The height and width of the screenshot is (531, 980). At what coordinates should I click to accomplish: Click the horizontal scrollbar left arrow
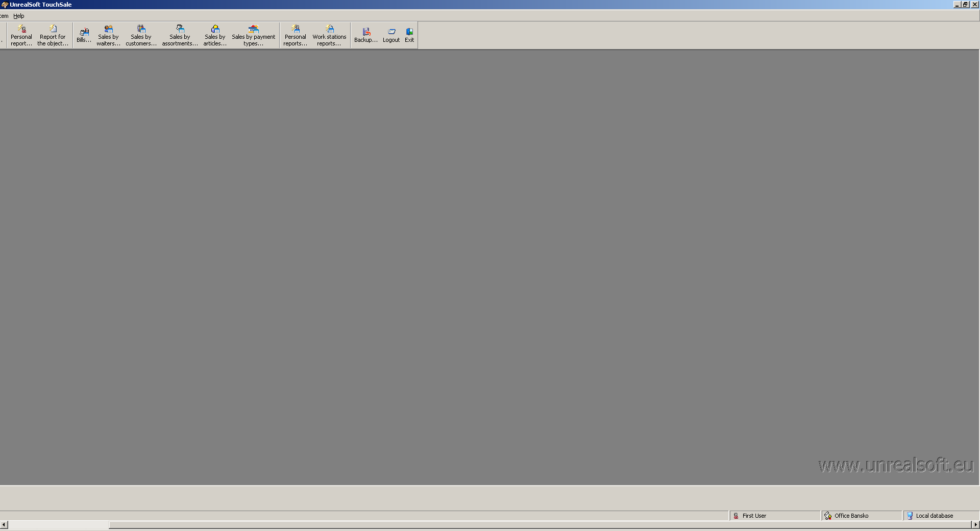pos(4,524)
